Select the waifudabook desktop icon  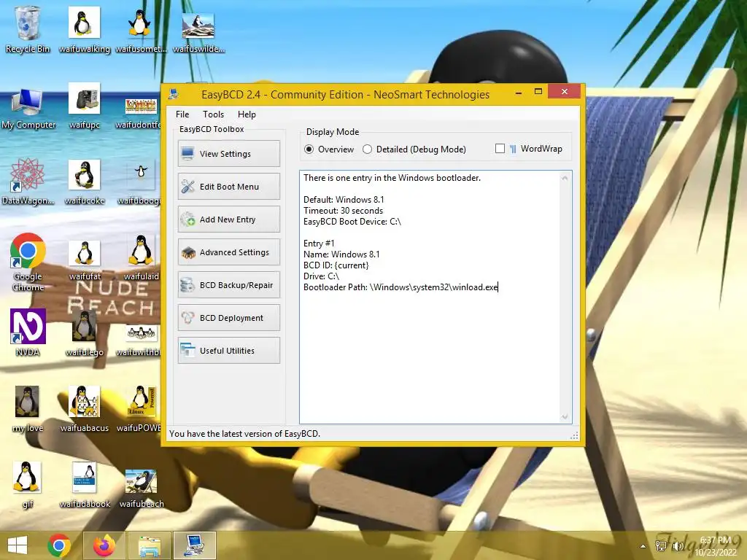point(85,485)
